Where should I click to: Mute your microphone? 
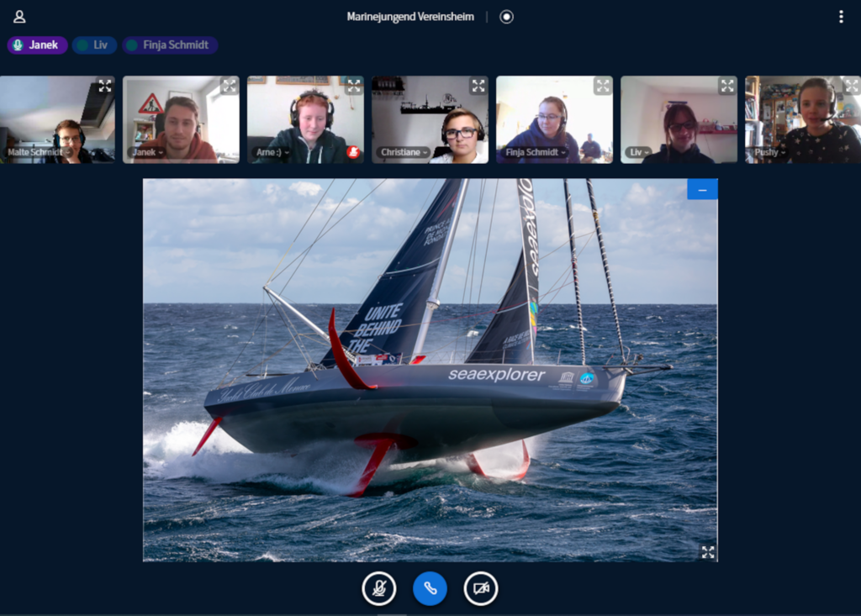[x=379, y=588]
